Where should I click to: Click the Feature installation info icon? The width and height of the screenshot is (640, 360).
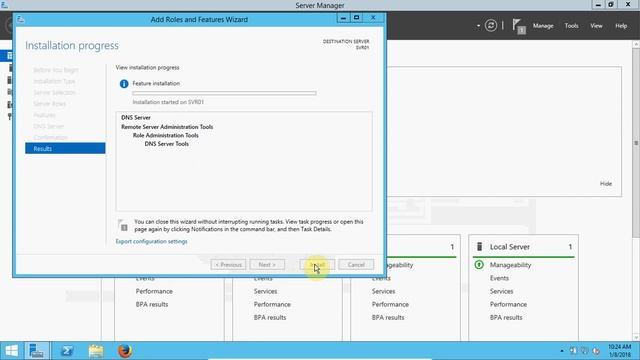[124, 84]
